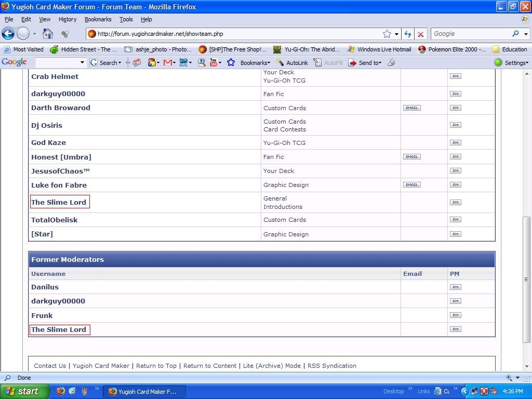Launch Firefox from the Quick Launch bar
This screenshot has width=532, height=399.
(61, 391)
